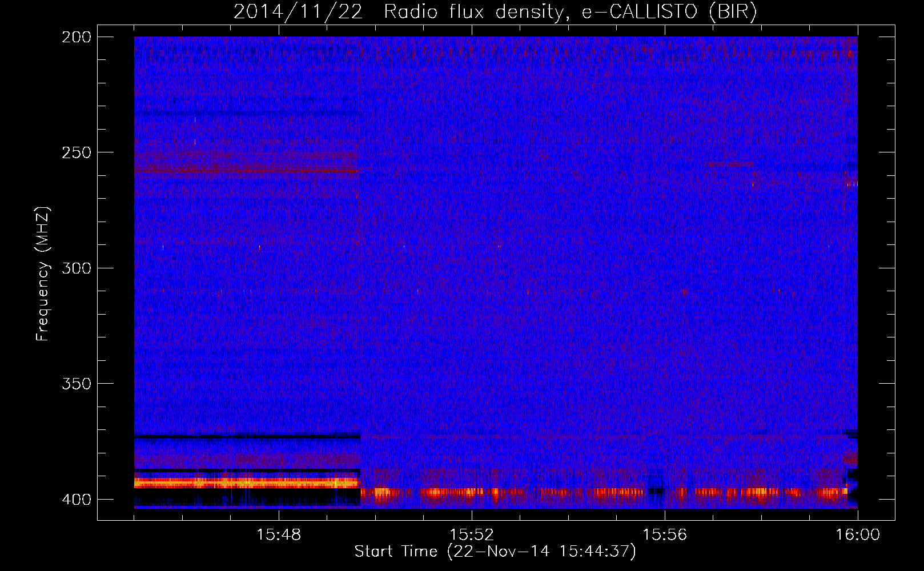Click the 15:56 time tick label
924x571 pixels.
click(x=665, y=534)
